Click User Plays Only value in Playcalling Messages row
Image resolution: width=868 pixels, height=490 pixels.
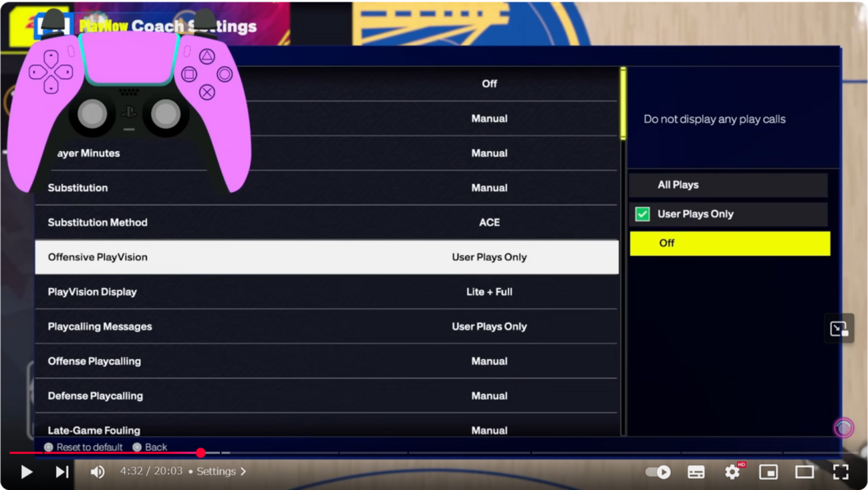click(489, 327)
